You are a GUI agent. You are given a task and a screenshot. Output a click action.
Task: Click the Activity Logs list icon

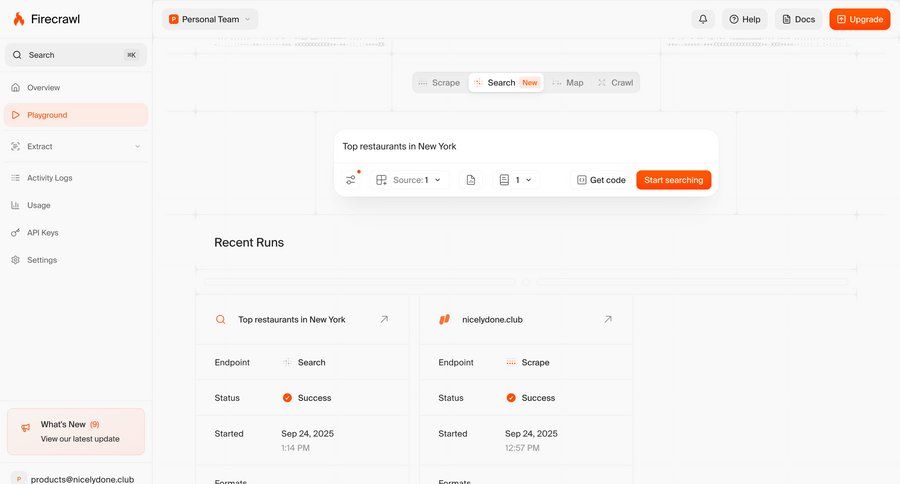pos(15,178)
